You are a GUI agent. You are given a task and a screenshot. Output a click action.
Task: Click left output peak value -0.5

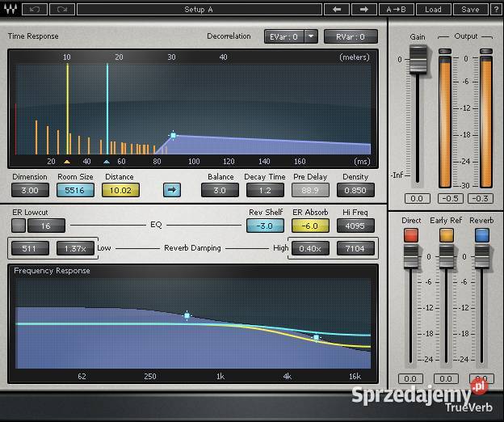(x=451, y=198)
